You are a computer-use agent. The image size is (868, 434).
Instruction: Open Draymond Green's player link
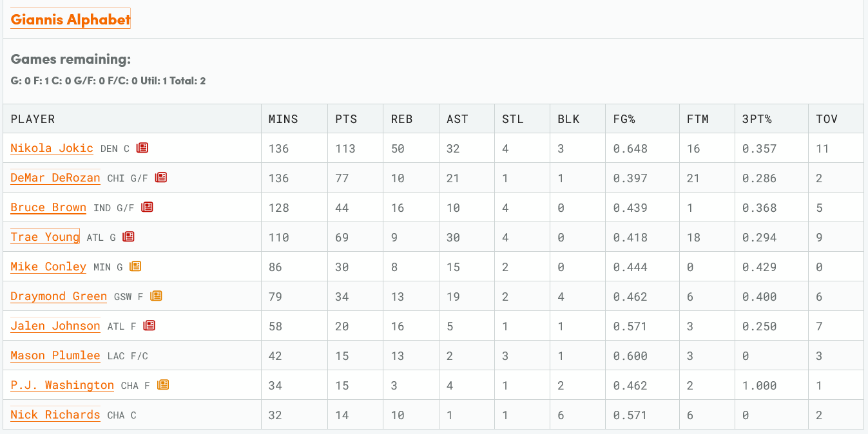(x=59, y=296)
